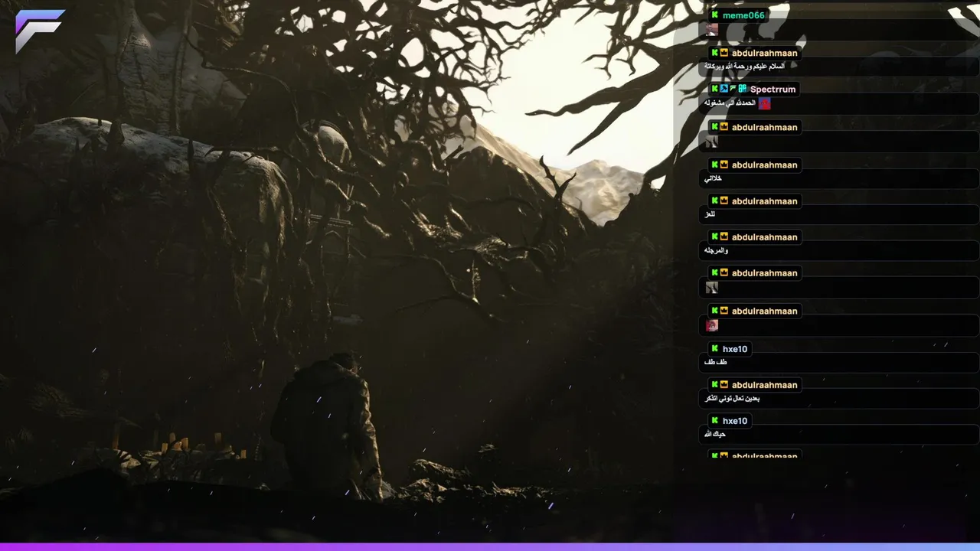Select the message 'السلام عليكم ورحمة الله وبركاته'
Viewport: 980px width, 551px height.
click(744, 67)
